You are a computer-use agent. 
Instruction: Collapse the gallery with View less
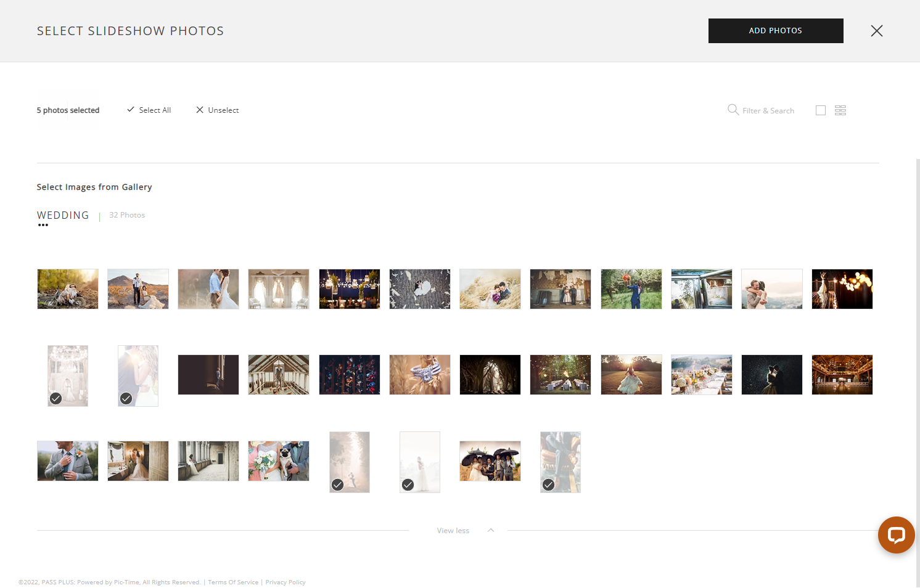[453, 531]
